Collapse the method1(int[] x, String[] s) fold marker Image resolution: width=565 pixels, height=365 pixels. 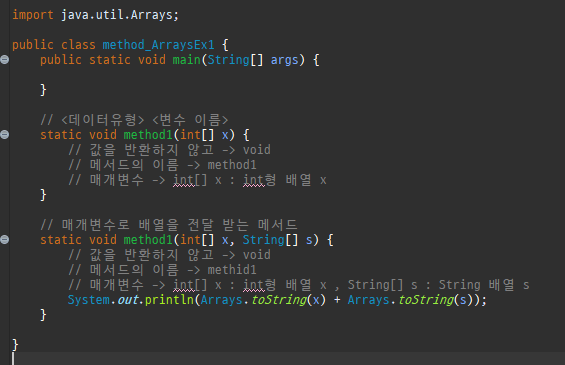(x=5, y=240)
